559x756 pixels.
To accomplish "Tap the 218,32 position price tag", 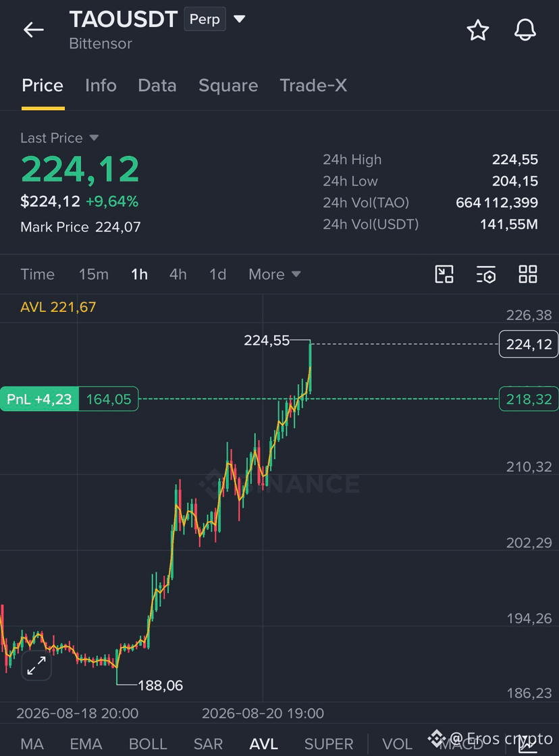I will pyautogui.click(x=529, y=399).
